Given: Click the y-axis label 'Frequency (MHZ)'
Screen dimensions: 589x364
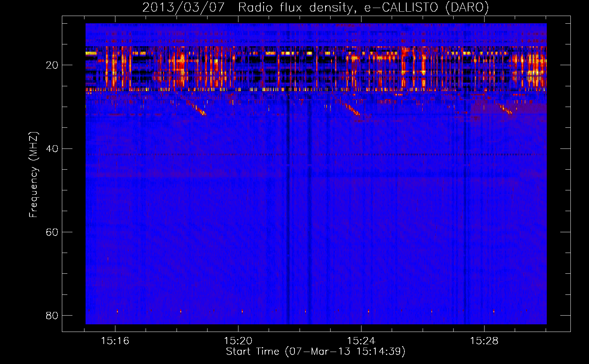Looking at the screenshot, I should 33,175.
